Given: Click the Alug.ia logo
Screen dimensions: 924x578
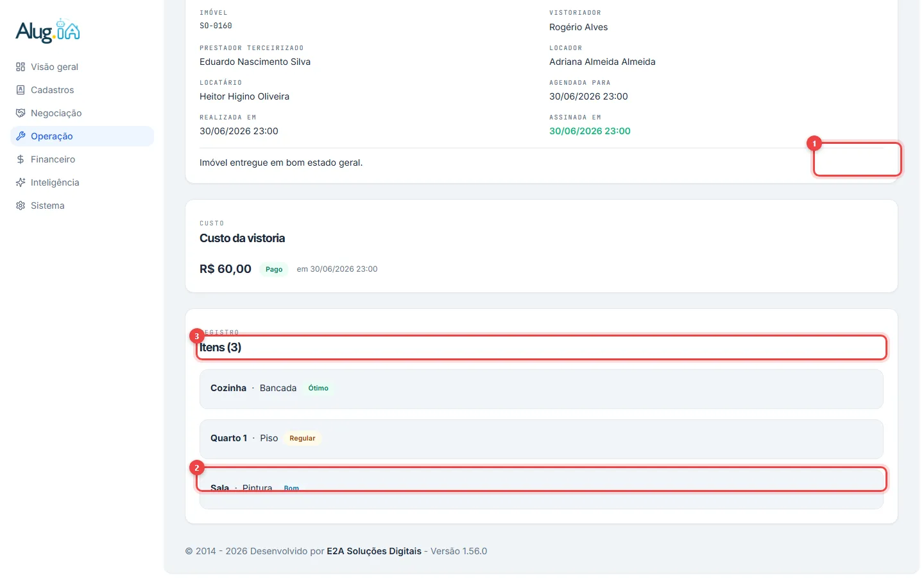Looking at the screenshot, I should (x=47, y=31).
